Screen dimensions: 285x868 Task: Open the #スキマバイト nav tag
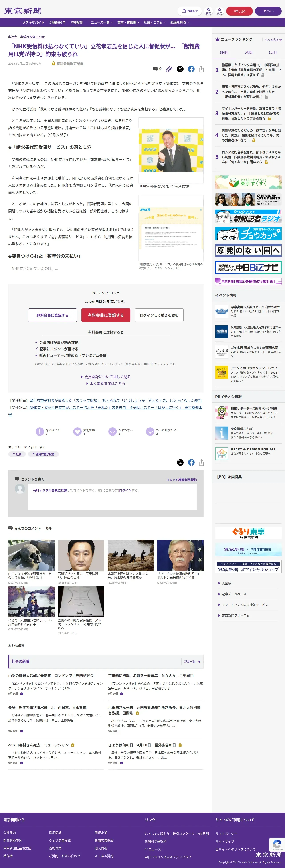click(x=33, y=22)
